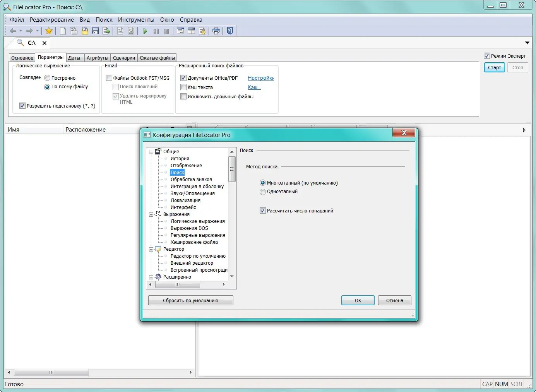Select Построчно radio button
The width and height of the screenshot is (536, 392).
[47, 78]
